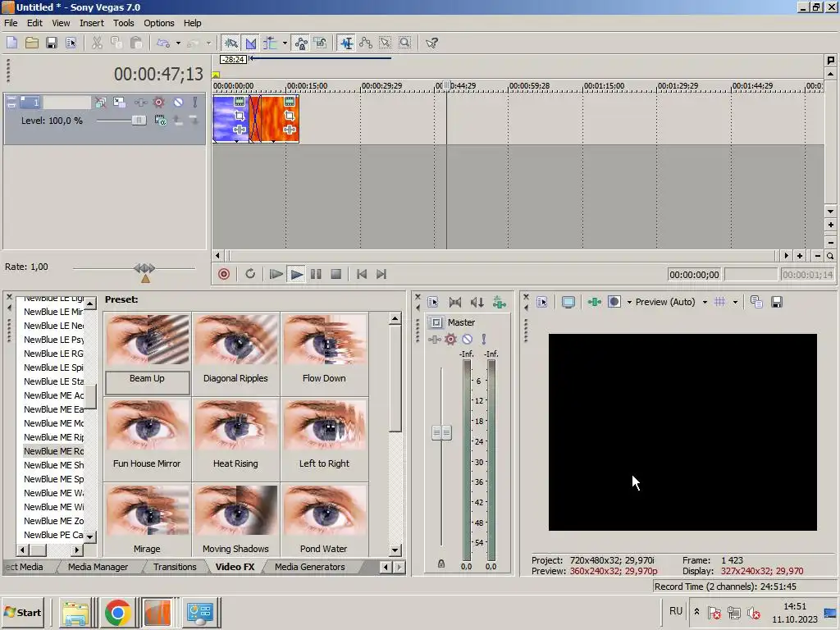Viewport: 840px width, 630px height.
Task: Select the Zoom Edit magnifier tool
Action: coord(405,43)
